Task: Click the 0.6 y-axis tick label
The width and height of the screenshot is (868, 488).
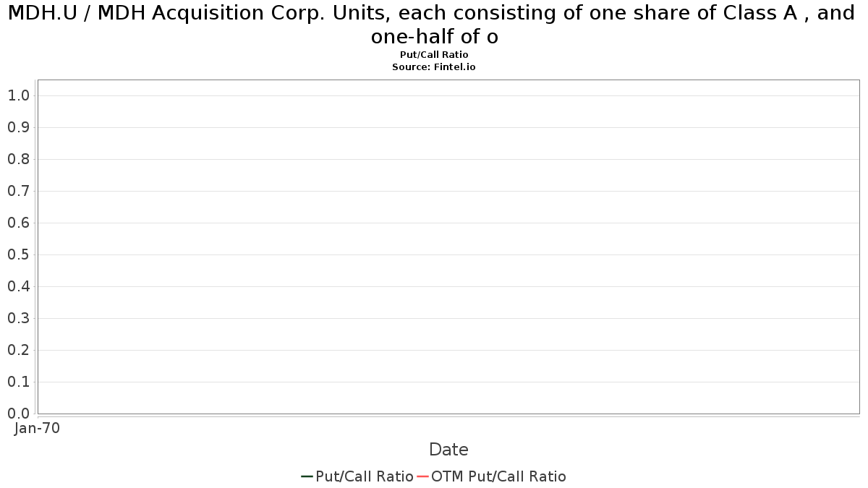Action: (19, 223)
